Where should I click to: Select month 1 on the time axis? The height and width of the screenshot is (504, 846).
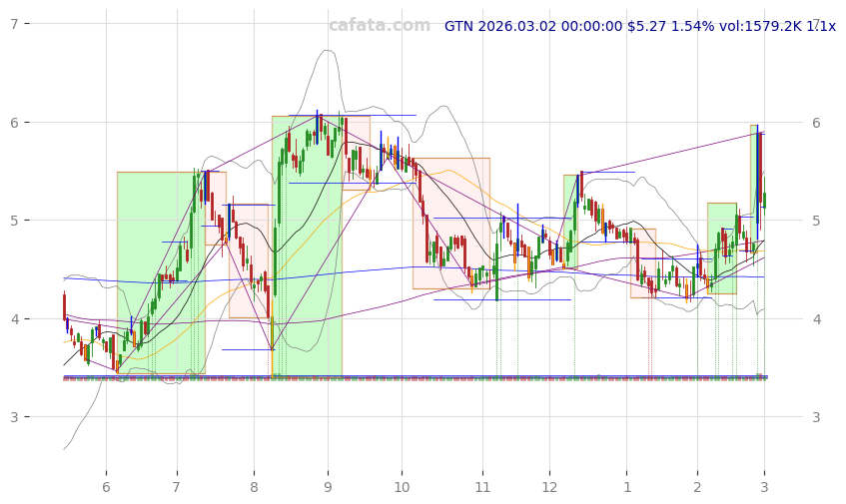627,487
